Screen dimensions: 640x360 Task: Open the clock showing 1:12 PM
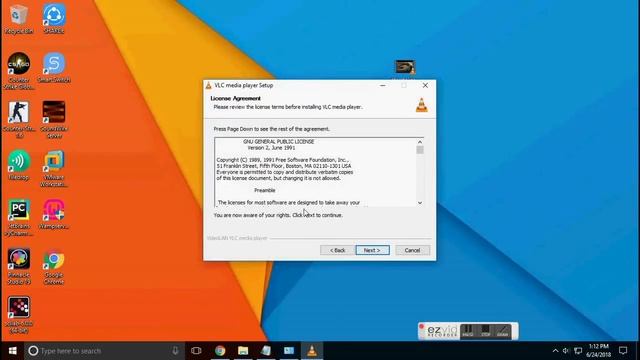coord(599,351)
